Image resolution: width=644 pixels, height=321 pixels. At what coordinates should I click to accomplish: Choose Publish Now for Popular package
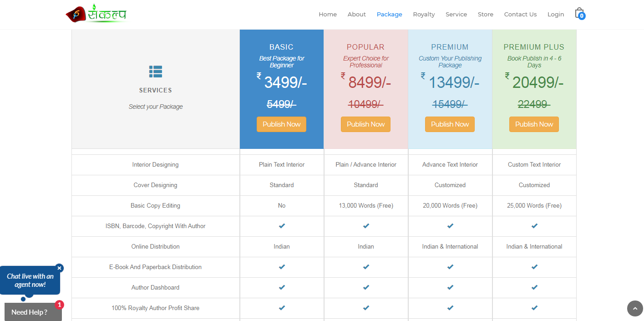[365, 124]
